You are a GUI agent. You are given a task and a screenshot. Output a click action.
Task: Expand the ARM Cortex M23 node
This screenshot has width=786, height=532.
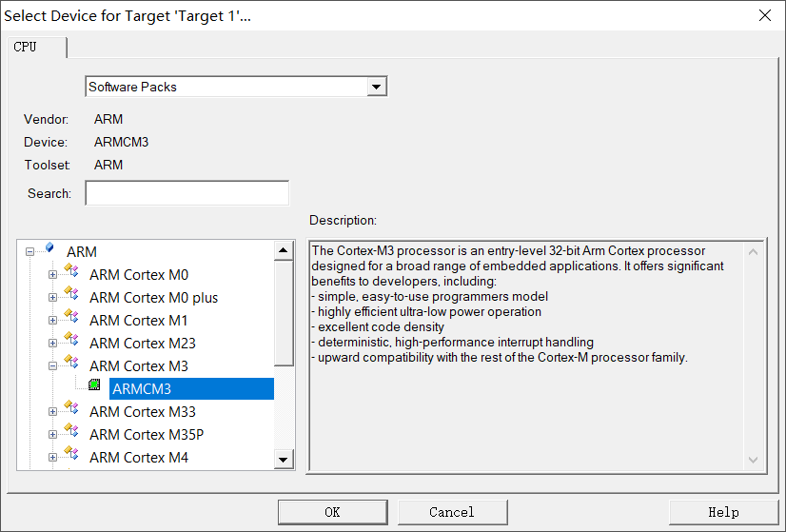pyautogui.click(x=52, y=343)
